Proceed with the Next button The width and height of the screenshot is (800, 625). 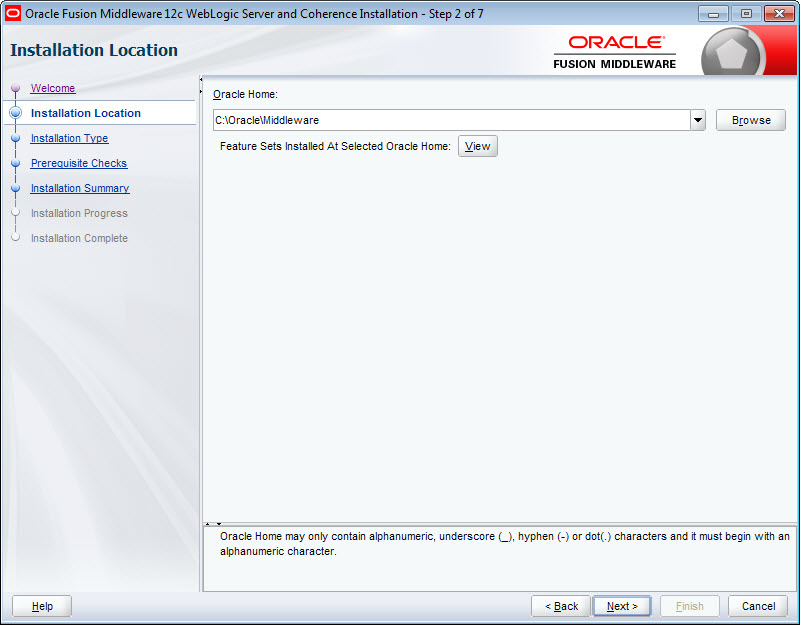(x=622, y=606)
